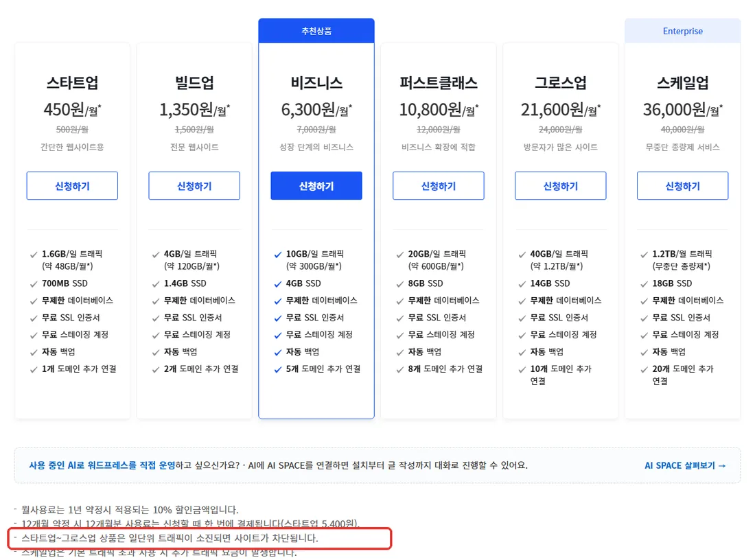Click the 6,300원/월 price
755x560 pixels.
316,110
